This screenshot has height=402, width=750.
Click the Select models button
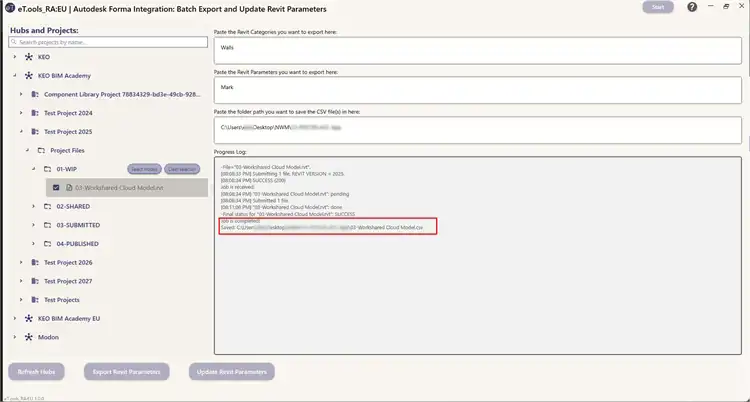[x=144, y=169]
